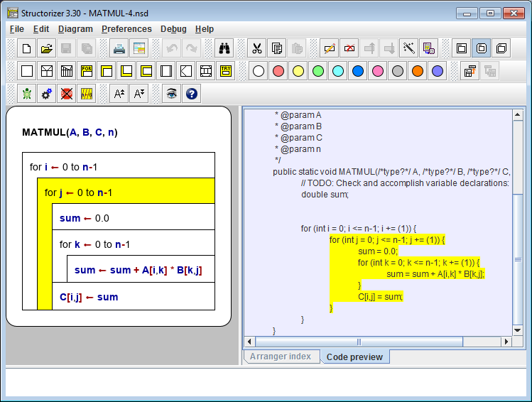Open a diagram file with folder icon
Viewport: 532px width, 402px height.
(x=46, y=48)
